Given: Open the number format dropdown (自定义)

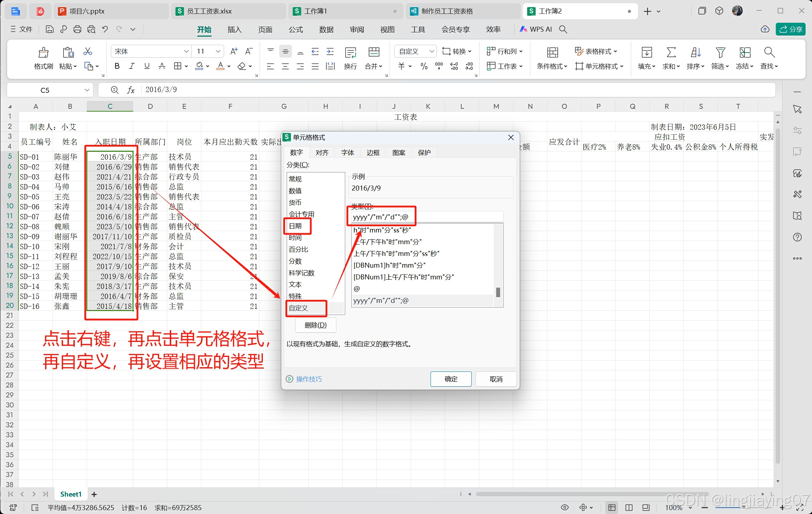Looking at the screenshot, I should click(x=432, y=51).
